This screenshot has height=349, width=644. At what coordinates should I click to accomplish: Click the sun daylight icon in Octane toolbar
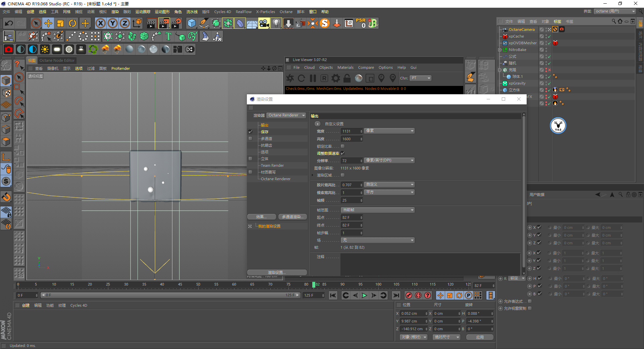click(x=45, y=49)
